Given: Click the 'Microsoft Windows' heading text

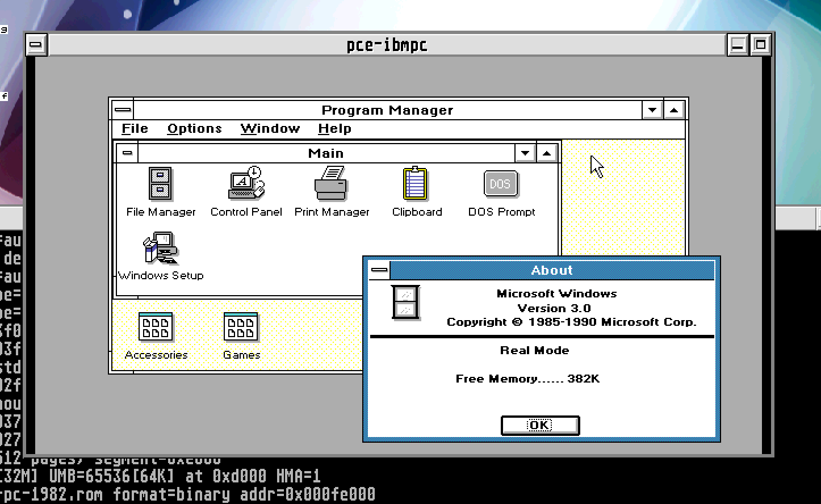Looking at the screenshot, I should pos(556,293).
